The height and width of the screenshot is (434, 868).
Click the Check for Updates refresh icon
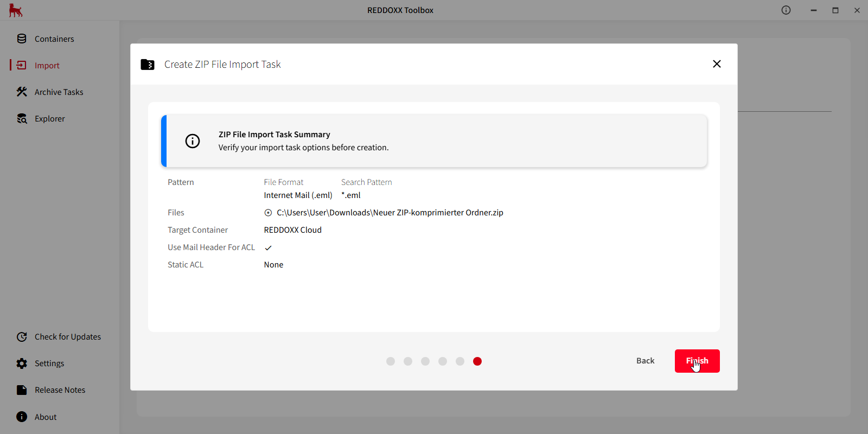coord(22,337)
